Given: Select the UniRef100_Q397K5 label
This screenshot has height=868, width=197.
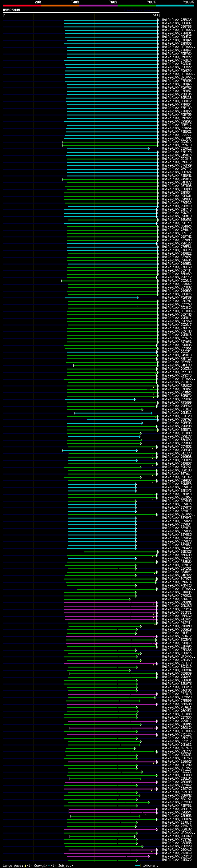Looking at the screenshot, I should (x=177, y=789).
